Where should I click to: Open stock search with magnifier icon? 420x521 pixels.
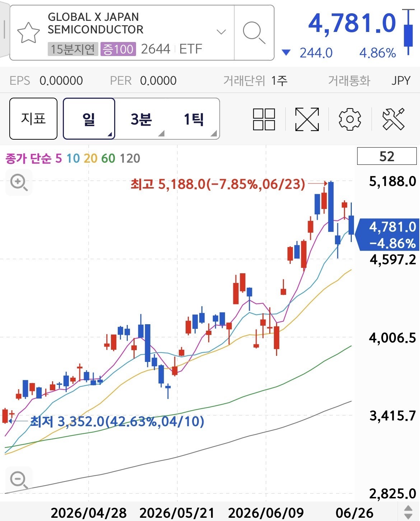click(x=254, y=33)
